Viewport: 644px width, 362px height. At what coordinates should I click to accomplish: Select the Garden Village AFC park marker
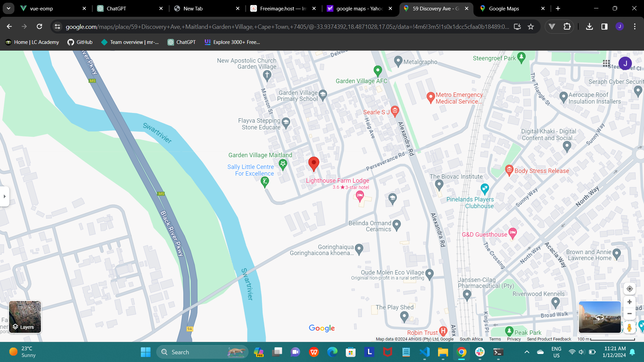[x=378, y=70]
